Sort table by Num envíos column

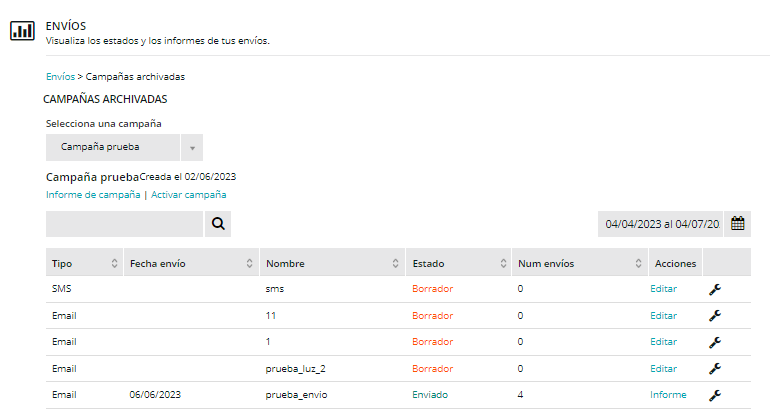pyautogui.click(x=637, y=264)
